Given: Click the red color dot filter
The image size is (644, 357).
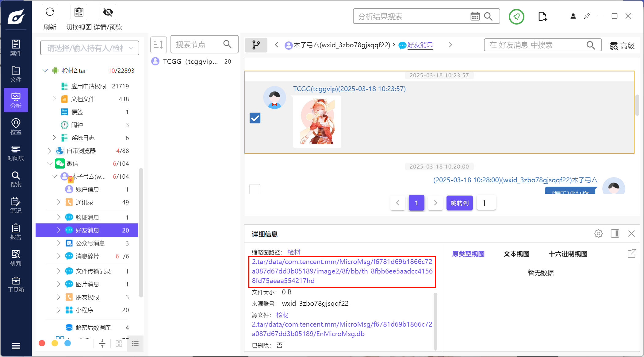Looking at the screenshot, I should click(42, 343).
